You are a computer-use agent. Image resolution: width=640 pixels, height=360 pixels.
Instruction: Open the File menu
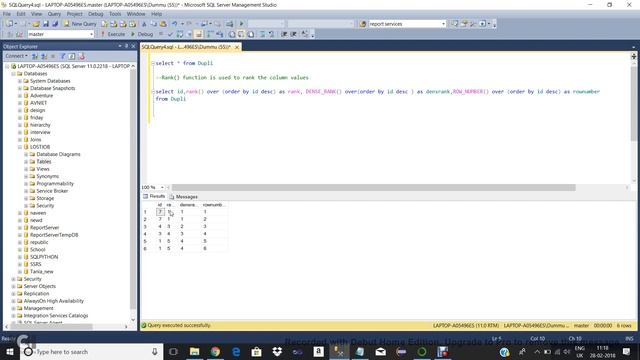click(x=7, y=14)
